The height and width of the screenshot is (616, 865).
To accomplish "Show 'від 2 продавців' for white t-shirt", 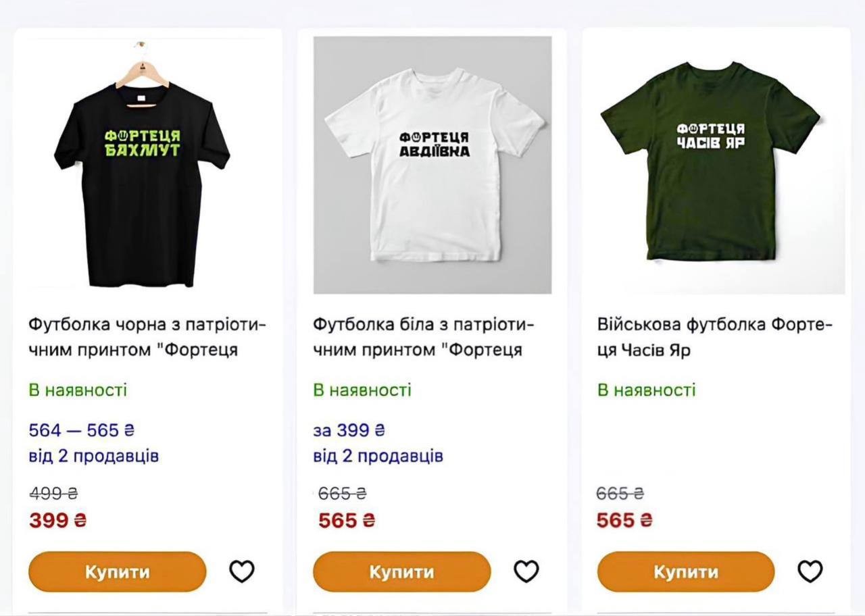I will click(378, 456).
